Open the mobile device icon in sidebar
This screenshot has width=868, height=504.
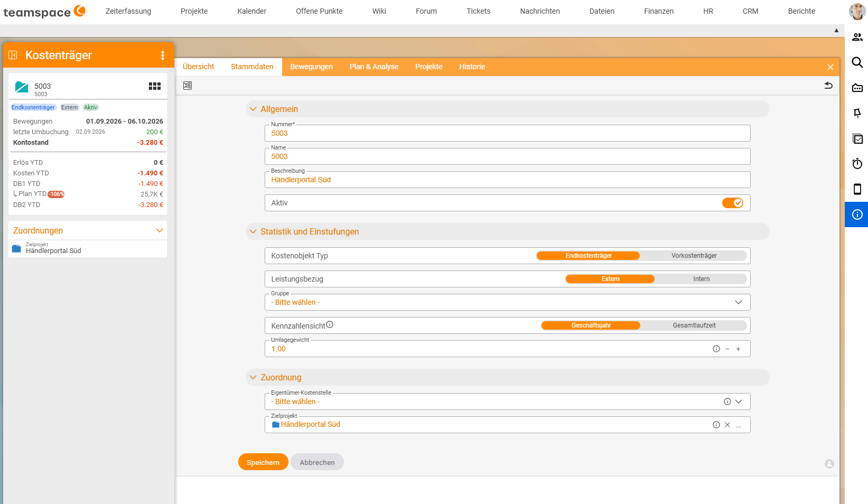857,189
